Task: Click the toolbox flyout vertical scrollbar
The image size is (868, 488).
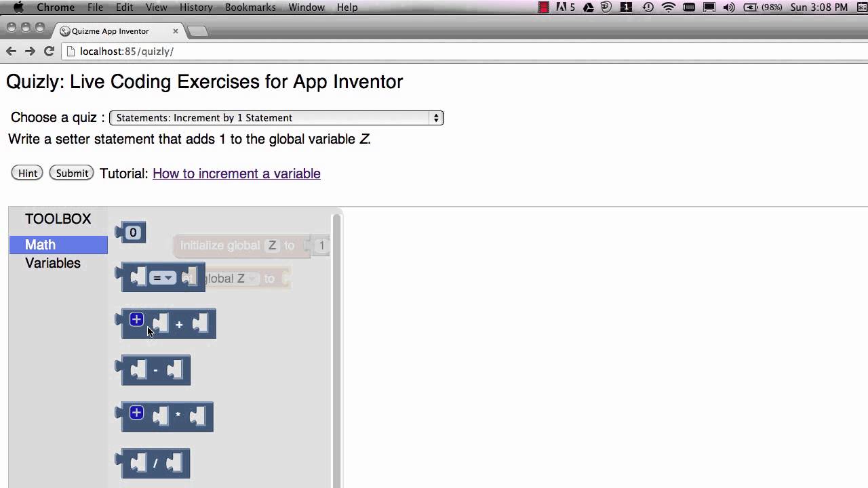Action: pyautogui.click(x=336, y=350)
